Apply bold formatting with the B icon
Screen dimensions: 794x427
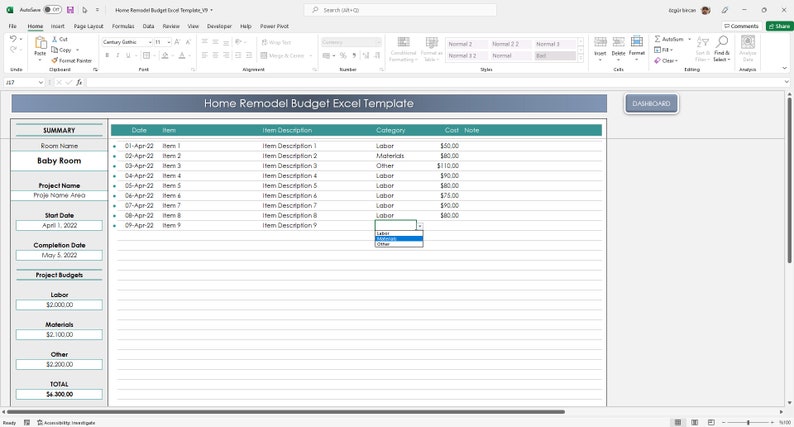(x=107, y=55)
